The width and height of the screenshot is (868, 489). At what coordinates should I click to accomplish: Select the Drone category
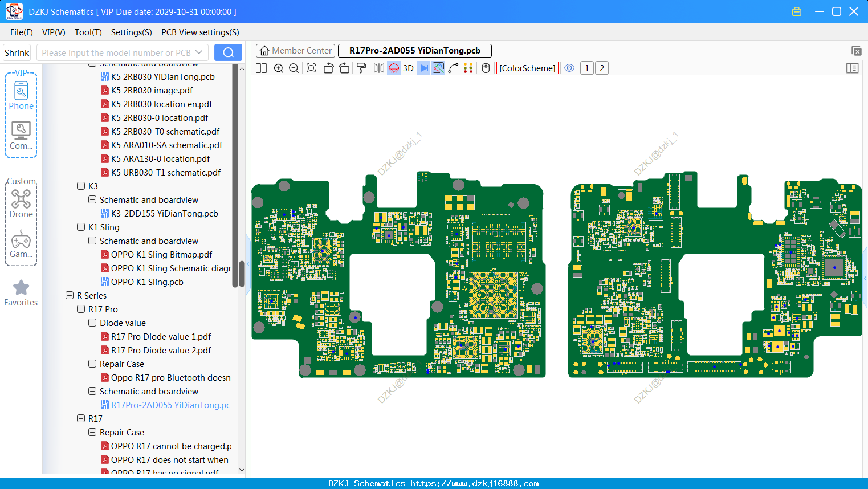21,203
